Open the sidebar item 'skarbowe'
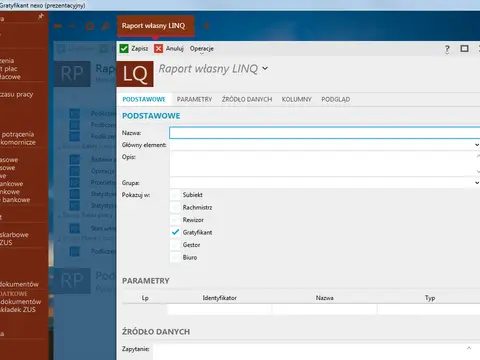The width and height of the screenshot is (480, 360). pos(14,234)
